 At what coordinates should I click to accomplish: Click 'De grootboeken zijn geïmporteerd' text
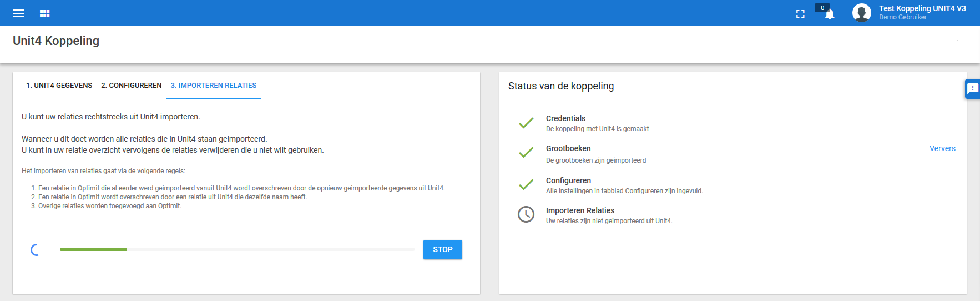tap(596, 160)
